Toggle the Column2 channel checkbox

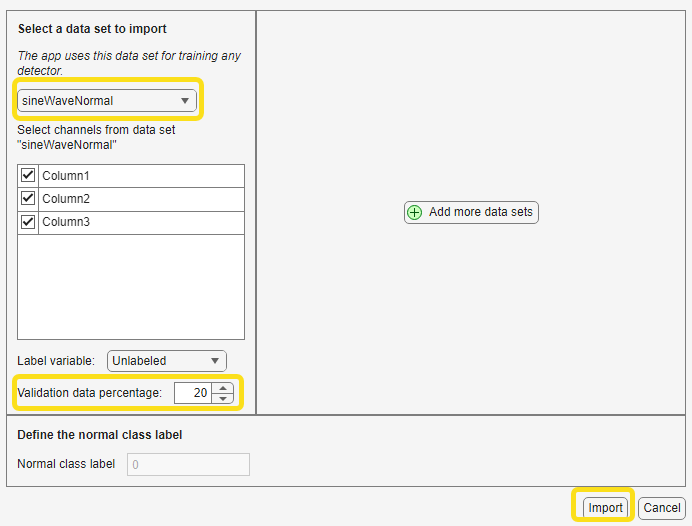(28, 198)
